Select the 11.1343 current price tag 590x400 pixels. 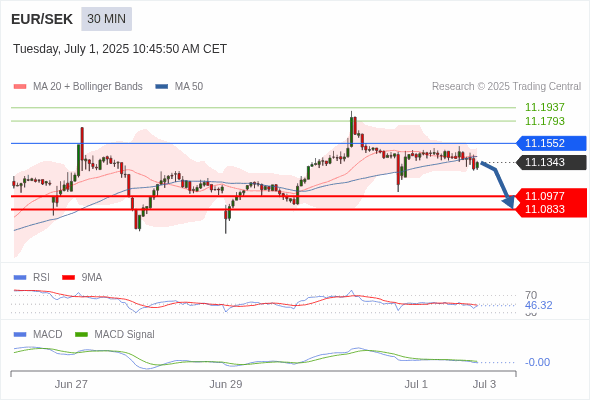tap(551, 162)
